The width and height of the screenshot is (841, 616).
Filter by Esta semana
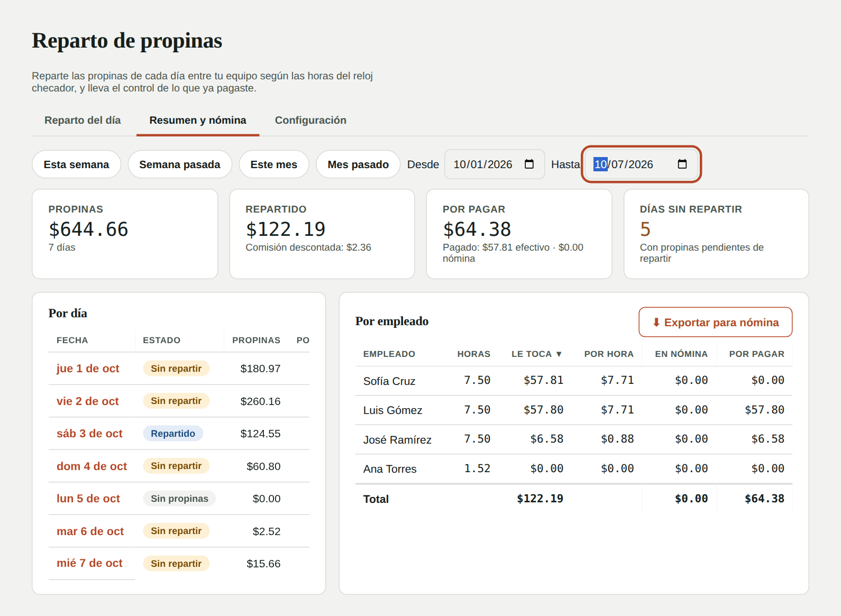coord(76,164)
